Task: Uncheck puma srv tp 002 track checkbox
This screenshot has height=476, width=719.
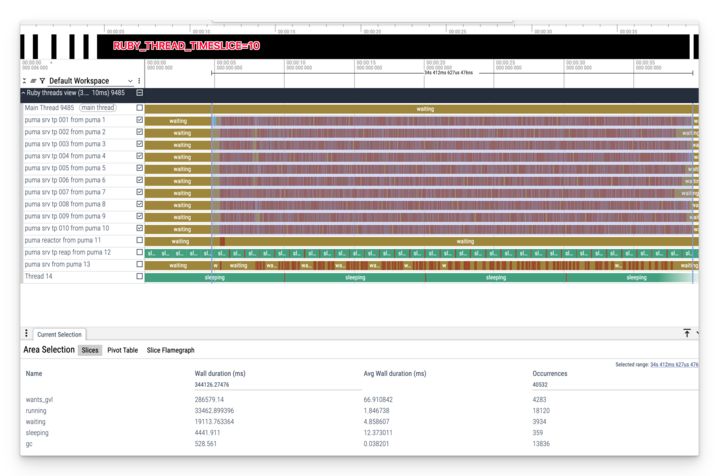Action: (139, 132)
